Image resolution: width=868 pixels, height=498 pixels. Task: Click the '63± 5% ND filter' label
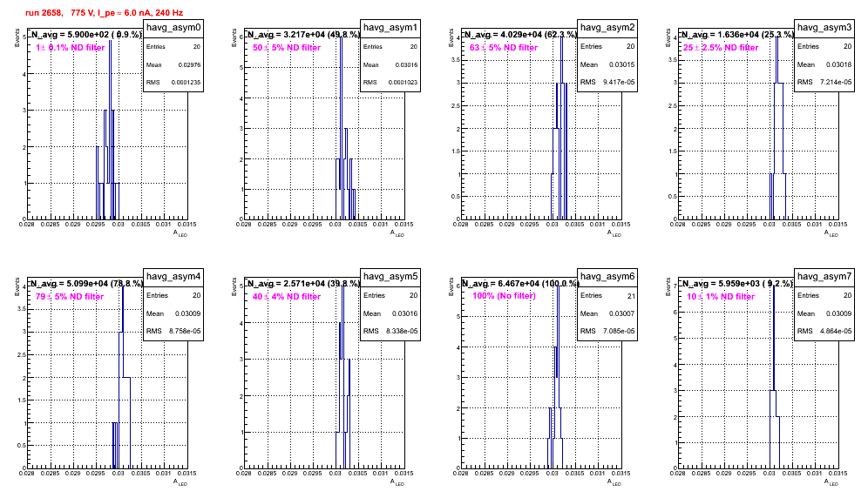click(x=504, y=48)
